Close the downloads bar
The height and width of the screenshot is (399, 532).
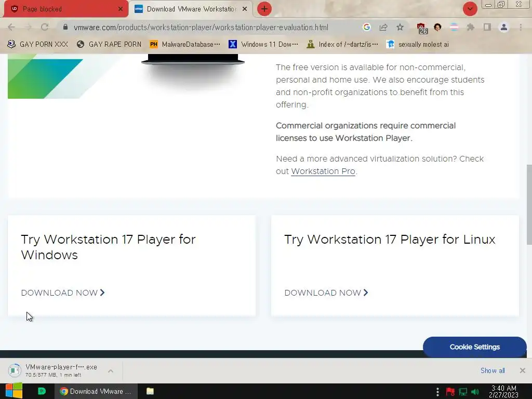pos(523,370)
